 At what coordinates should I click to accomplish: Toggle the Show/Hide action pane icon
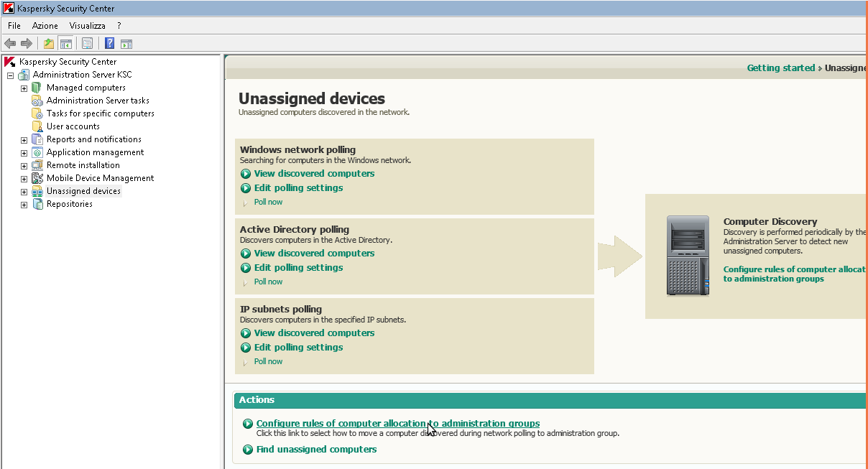[x=126, y=44]
